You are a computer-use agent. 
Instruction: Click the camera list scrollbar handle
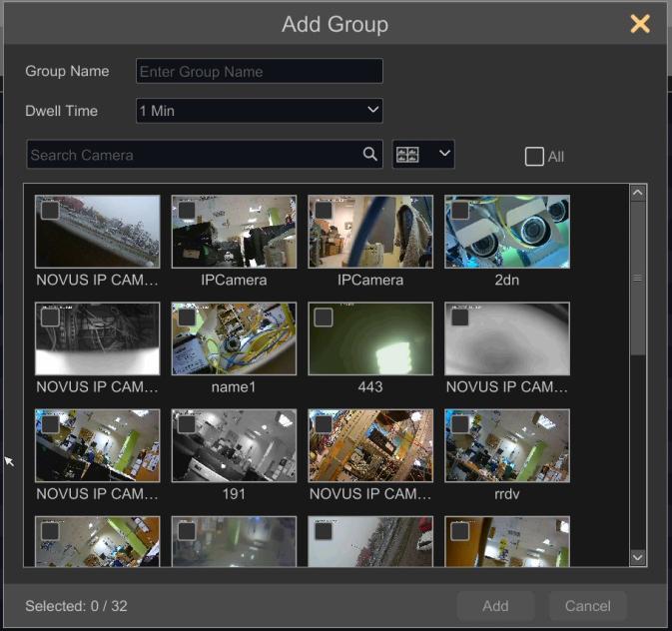point(638,279)
